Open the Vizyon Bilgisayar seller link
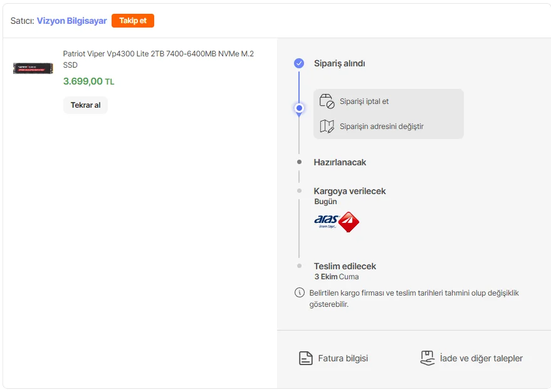The image size is (551, 392). click(x=71, y=21)
